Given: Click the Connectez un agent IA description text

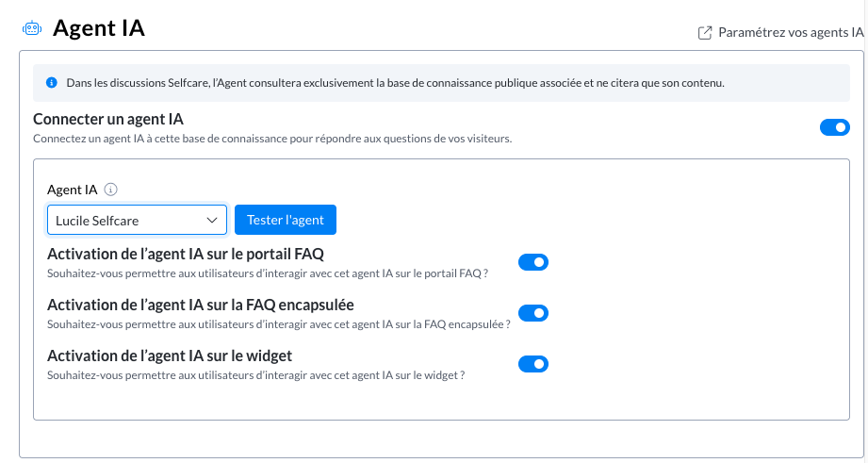Looking at the screenshot, I should pyautogui.click(x=271, y=139).
